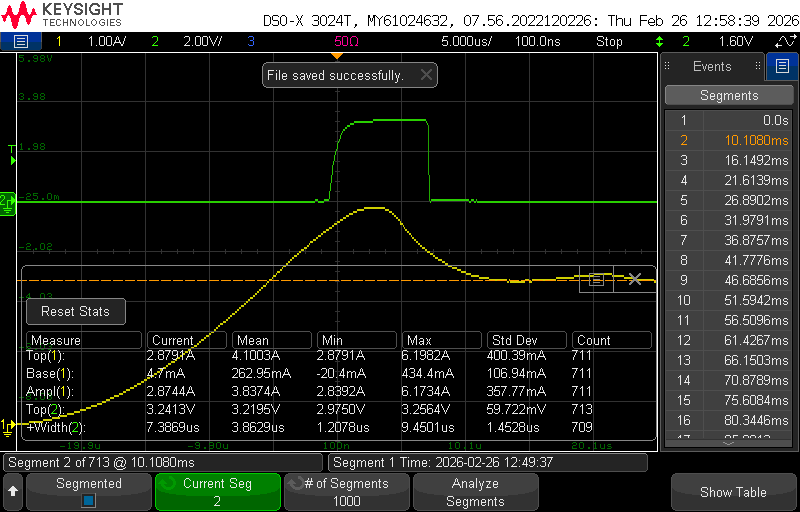Viewport: 800px width, 512px height.
Task: Select segment 8 at 41.7776ms
Action: click(x=729, y=261)
